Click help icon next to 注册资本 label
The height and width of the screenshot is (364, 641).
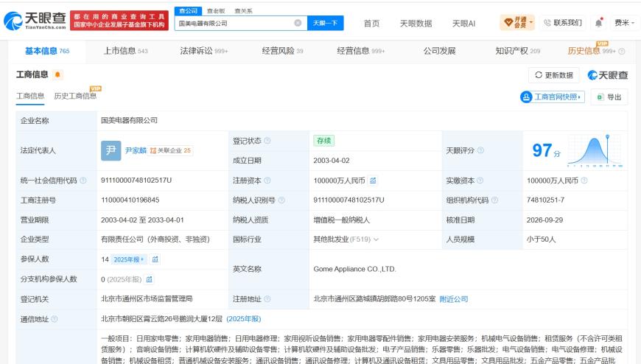267,181
